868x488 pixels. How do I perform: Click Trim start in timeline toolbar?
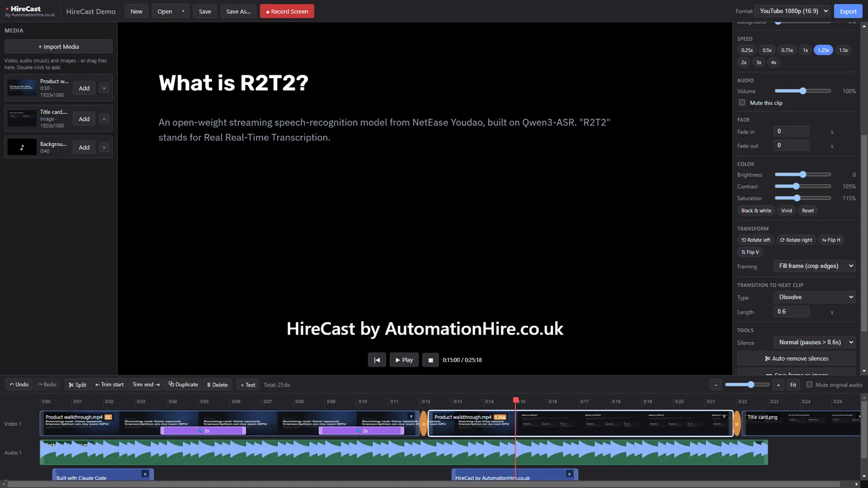coord(110,384)
